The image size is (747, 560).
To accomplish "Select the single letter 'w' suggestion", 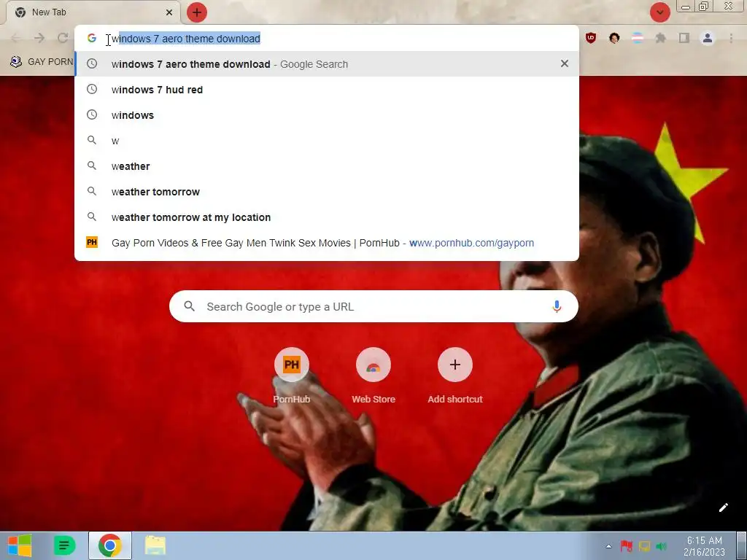I will pyautogui.click(x=327, y=141).
